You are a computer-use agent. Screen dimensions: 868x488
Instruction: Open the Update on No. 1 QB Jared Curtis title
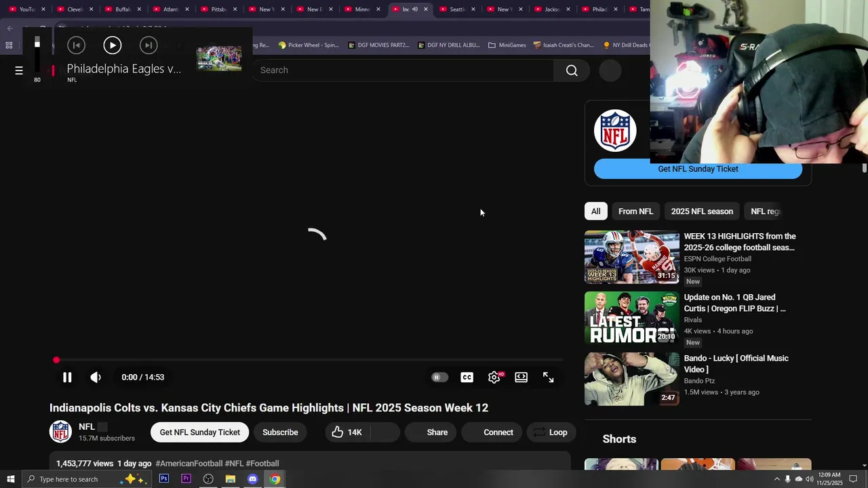click(x=734, y=303)
